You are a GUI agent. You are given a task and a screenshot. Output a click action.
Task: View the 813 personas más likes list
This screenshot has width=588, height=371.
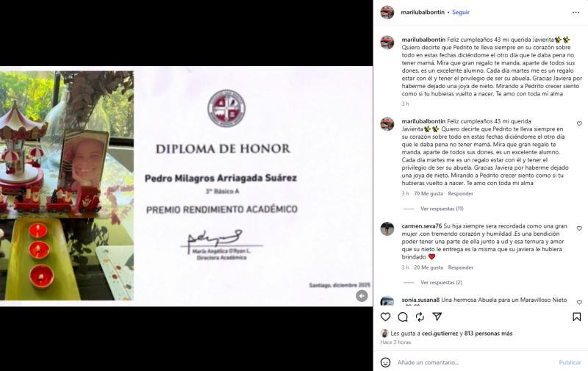point(488,333)
